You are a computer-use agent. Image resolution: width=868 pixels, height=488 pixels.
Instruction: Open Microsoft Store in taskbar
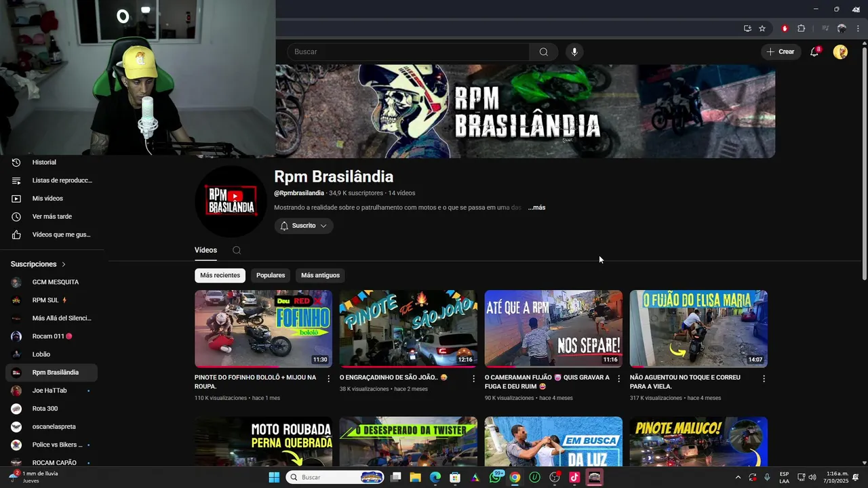[x=455, y=477]
